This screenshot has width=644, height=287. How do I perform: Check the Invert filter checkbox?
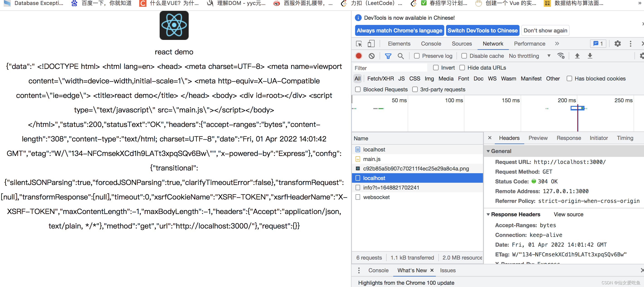pyautogui.click(x=436, y=68)
